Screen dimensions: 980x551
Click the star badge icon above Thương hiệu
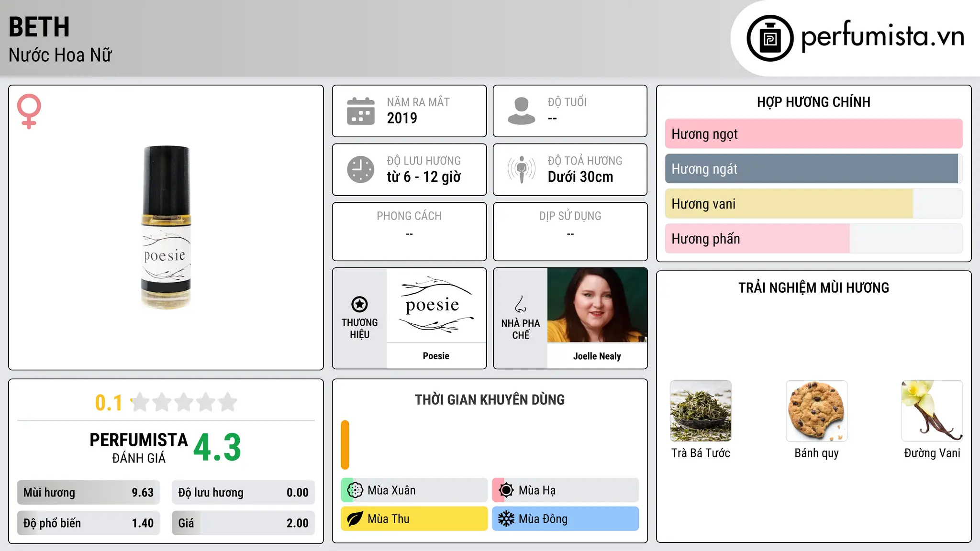359,304
